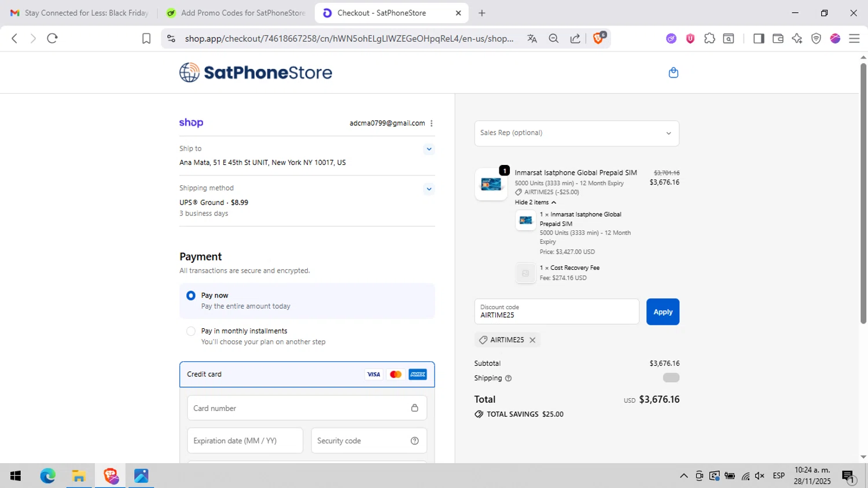Click the muted volume tray icon
The height and width of the screenshot is (488, 868).
[760, 476]
